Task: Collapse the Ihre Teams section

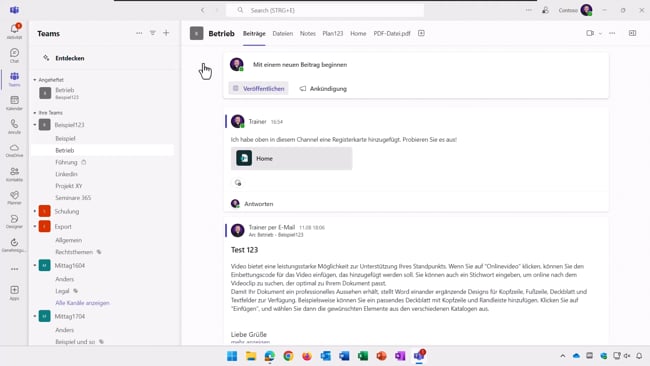Action: coord(35,113)
